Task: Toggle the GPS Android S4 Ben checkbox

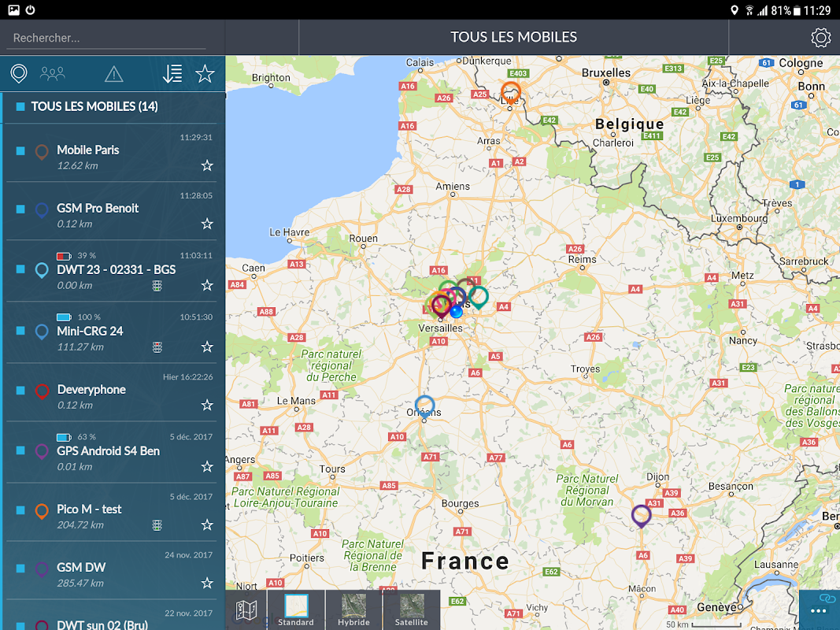Action: pos(20,450)
